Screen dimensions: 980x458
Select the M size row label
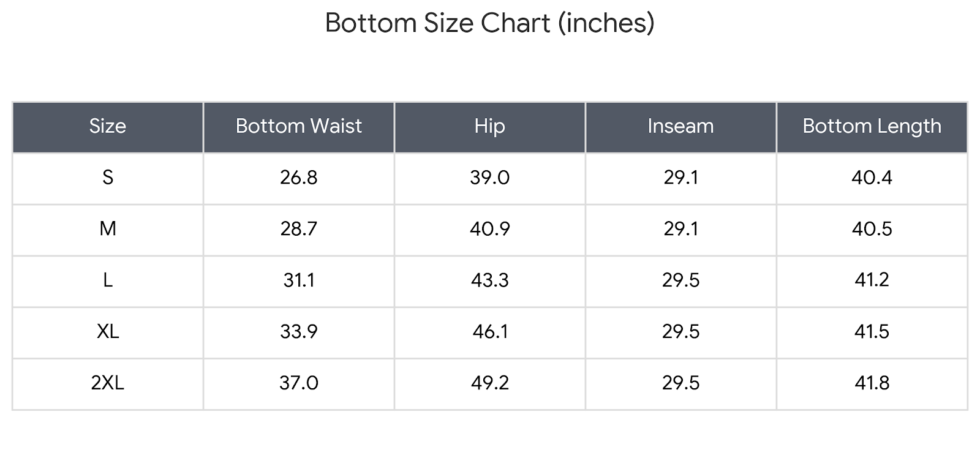coord(108,229)
